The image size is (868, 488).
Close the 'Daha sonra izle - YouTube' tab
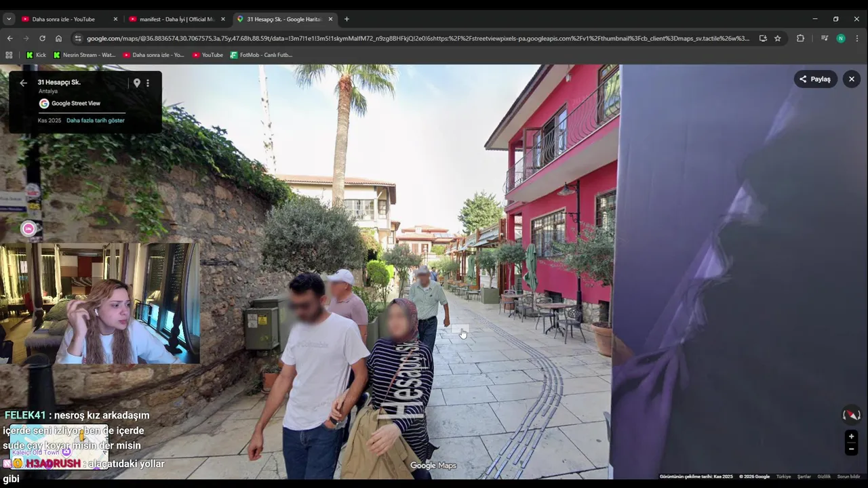[x=115, y=19]
